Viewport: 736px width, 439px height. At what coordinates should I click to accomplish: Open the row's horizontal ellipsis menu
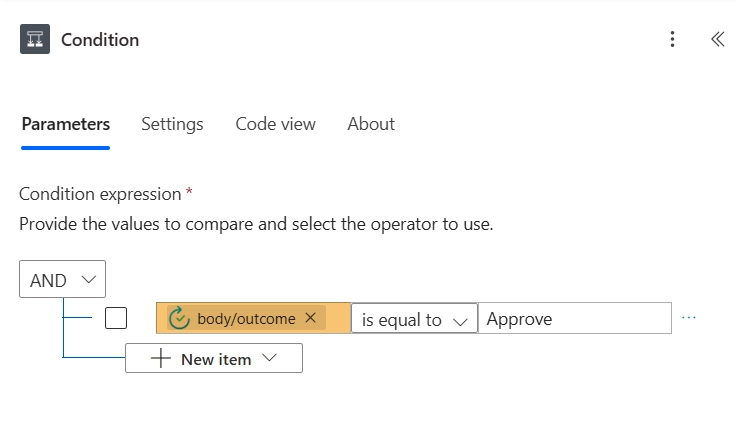(688, 318)
